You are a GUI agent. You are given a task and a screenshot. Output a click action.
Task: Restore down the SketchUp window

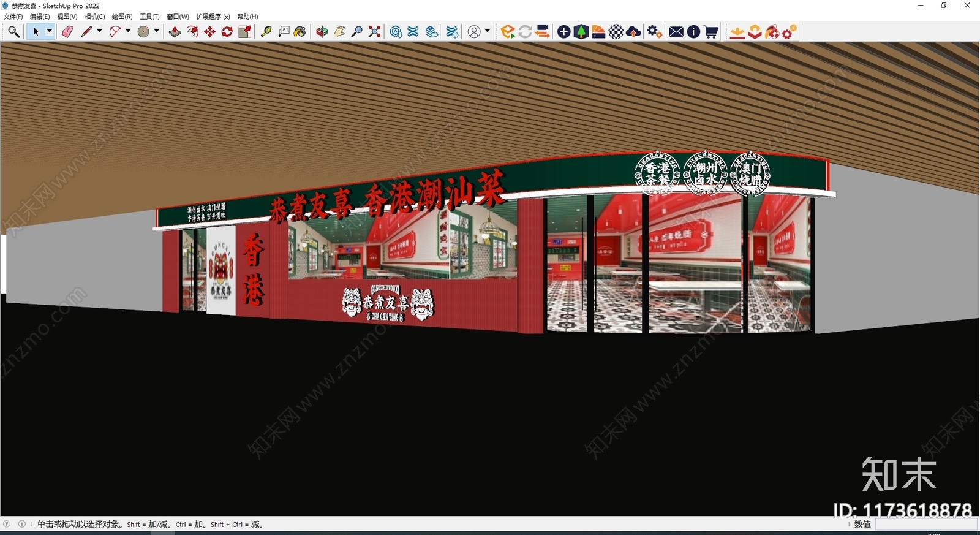[944, 6]
